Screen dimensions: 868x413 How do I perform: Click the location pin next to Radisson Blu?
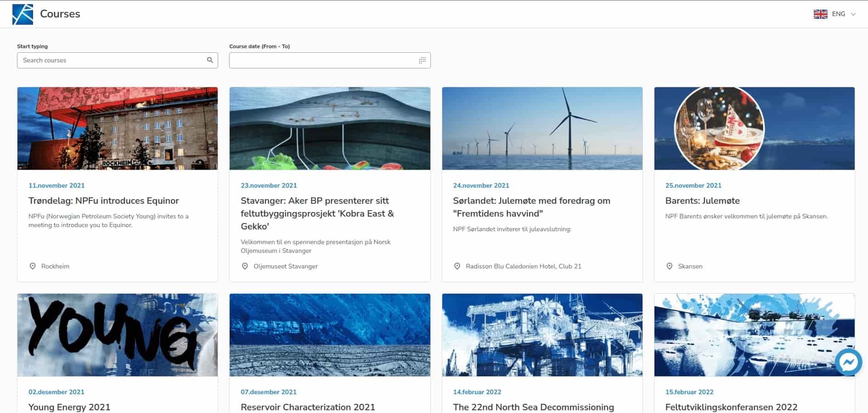[457, 266]
